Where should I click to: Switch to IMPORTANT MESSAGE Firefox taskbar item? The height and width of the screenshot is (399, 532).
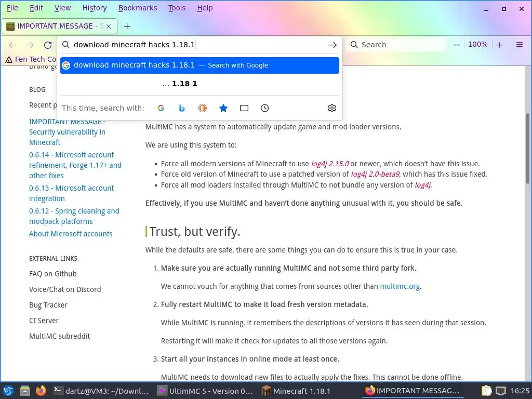point(413,391)
